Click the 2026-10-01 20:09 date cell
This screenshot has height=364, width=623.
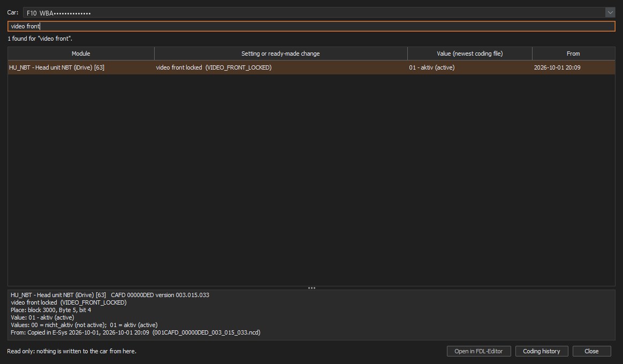[x=573, y=67]
